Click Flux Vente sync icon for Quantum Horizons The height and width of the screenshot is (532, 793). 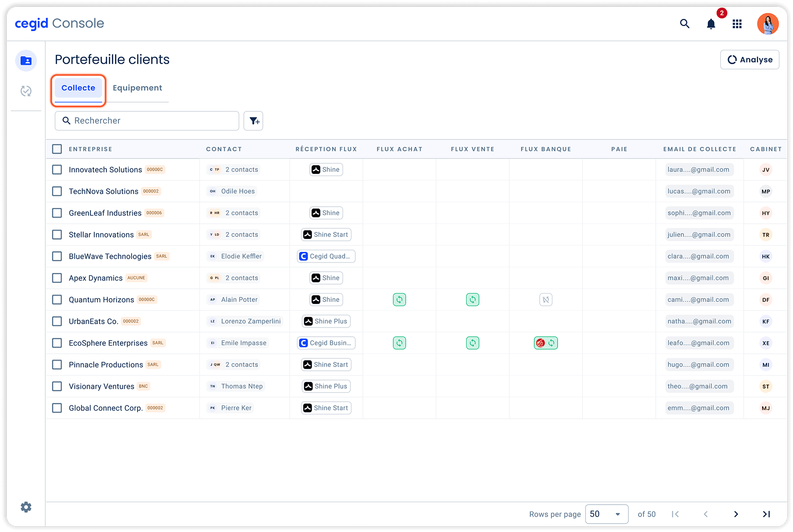pos(473,299)
